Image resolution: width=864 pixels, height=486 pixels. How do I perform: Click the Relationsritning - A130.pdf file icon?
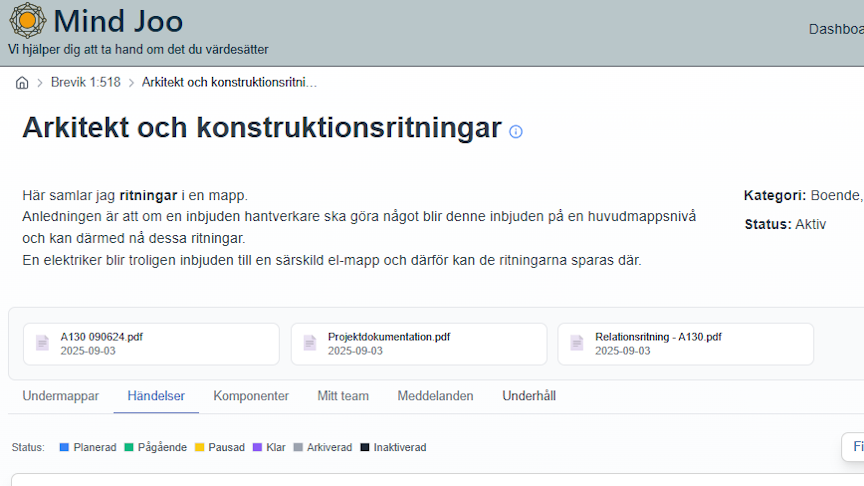576,343
